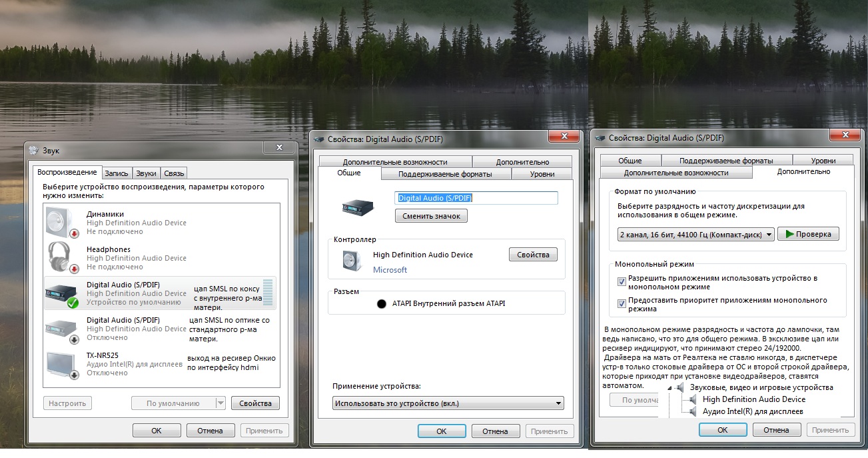Image resolution: width=868 pixels, height=458 pixels.
Task: Click the default Digital Audio (S/PDIF) device icon
Action: [x=63, y=293]
